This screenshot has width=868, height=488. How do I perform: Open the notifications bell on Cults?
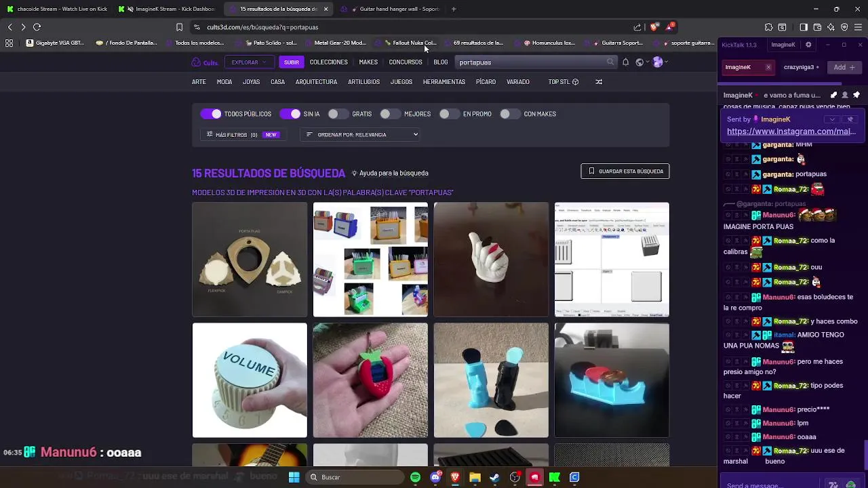[625, 62]
